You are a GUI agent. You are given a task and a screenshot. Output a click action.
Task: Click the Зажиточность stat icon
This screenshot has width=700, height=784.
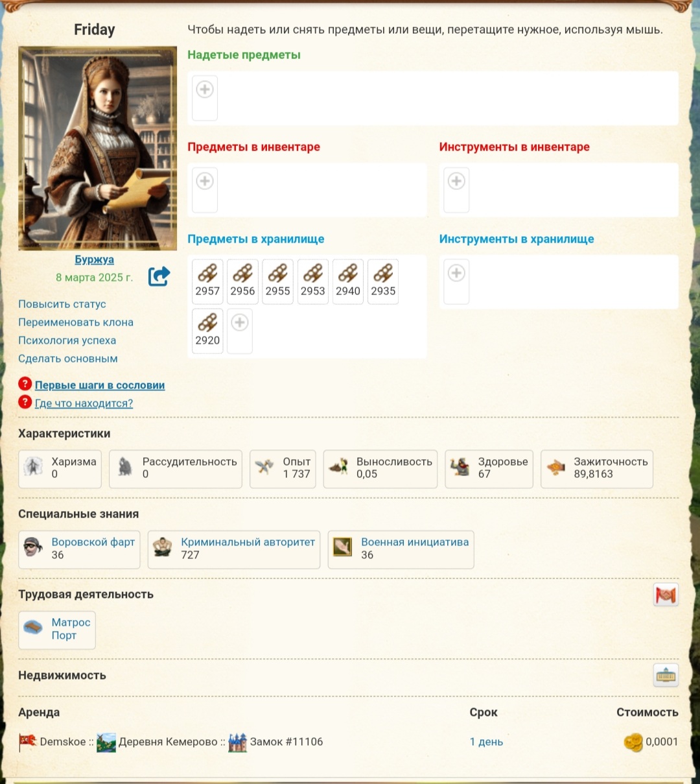[x=555, y=467]
